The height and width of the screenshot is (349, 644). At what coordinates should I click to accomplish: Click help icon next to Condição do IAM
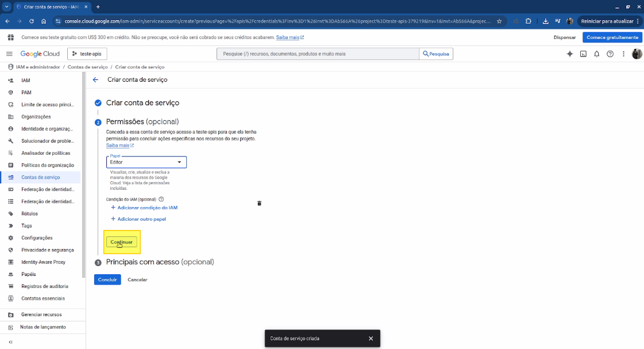pyautogui.click(x=161, y=200)
